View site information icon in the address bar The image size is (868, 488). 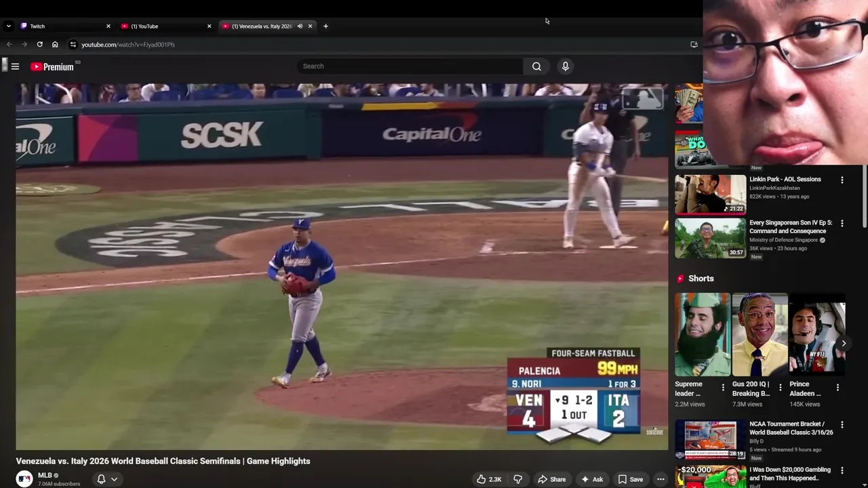(73, 45)
